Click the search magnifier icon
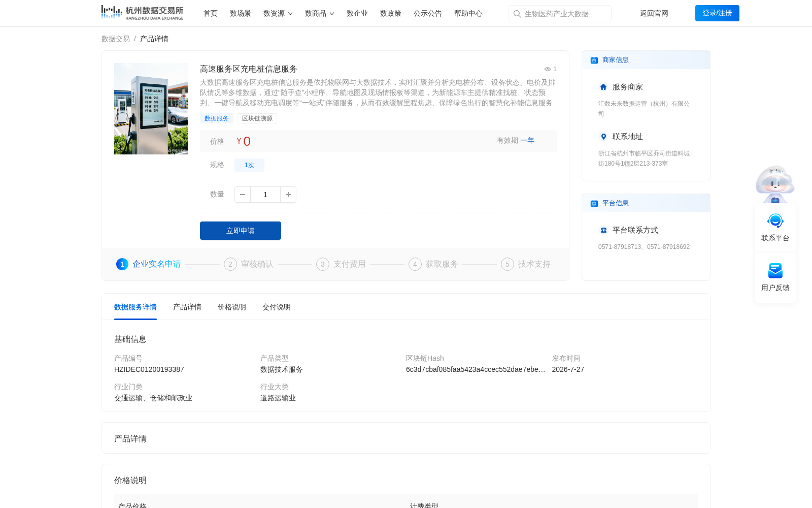The height and width of the screenshot is (508, 812). point(517,14)
